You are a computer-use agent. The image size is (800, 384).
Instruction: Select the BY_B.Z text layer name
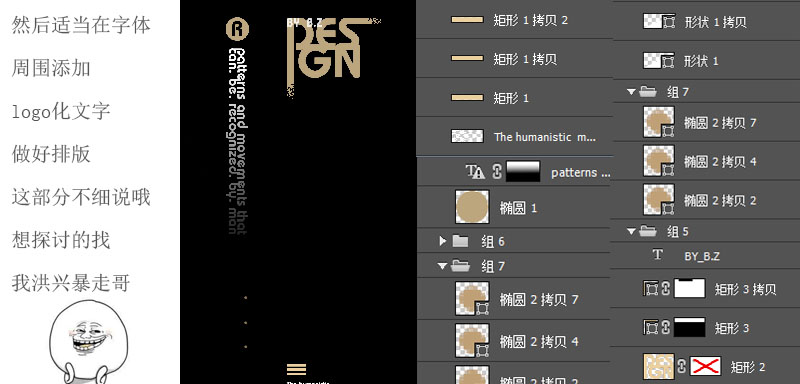pos(702,257)
